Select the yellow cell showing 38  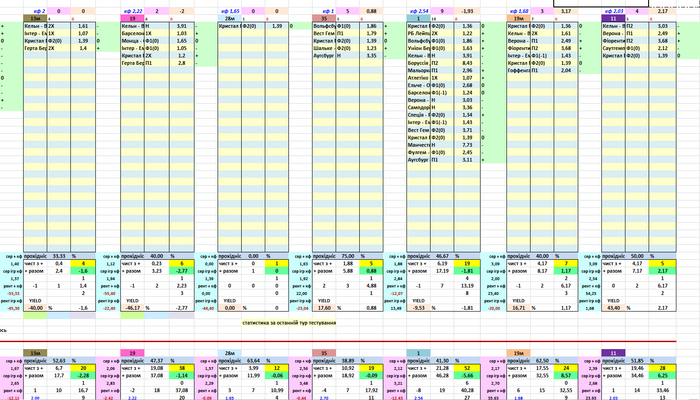pos(182,368)
